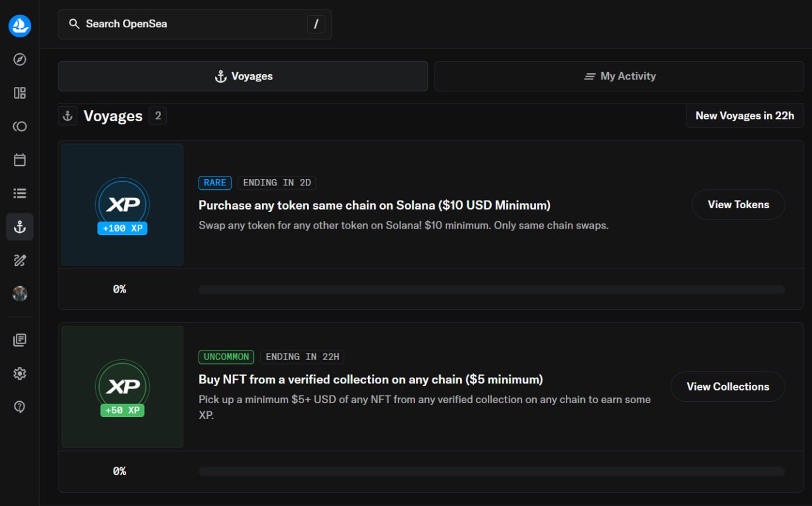Click the Search OpenSea field
Image resolution: width=812 pixels, height=506 pixels.
[195, 24]
